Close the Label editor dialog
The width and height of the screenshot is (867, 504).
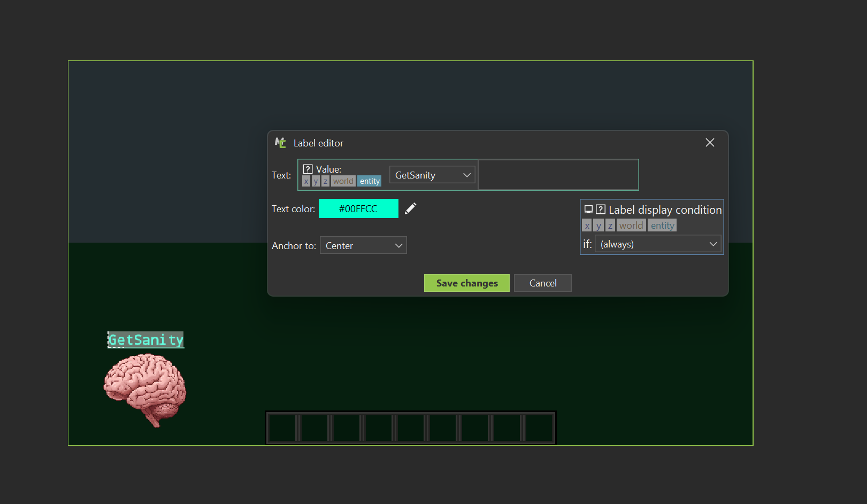(x=710, y=143)
